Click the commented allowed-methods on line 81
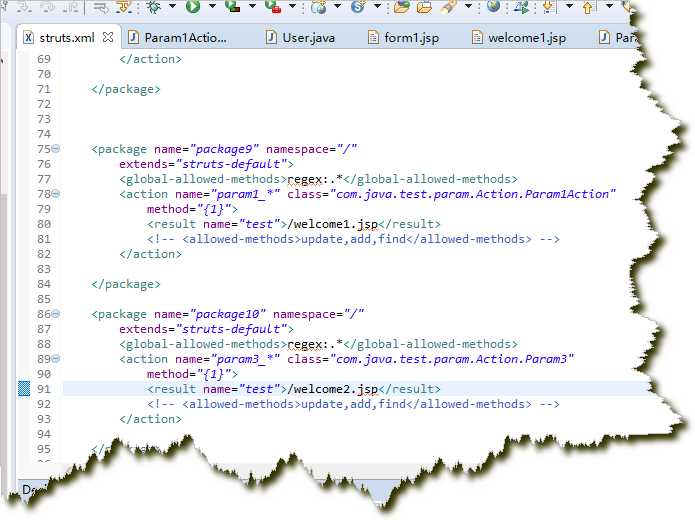The image size is (695, 520). pos(353,239)
